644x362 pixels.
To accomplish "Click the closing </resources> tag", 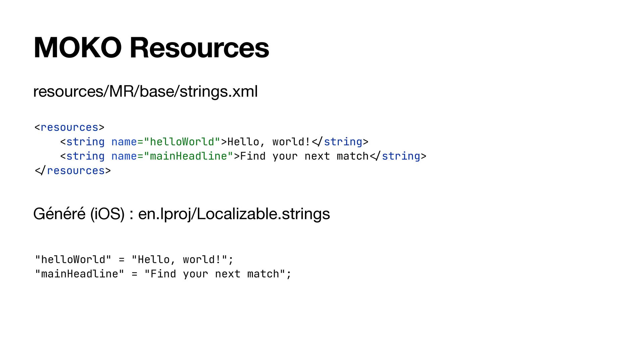I will click(x=73, y=171).
